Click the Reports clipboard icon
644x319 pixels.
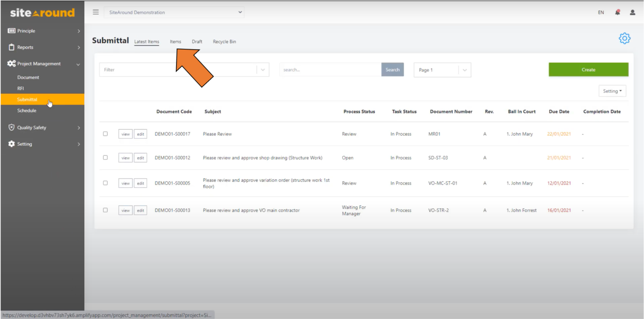(11, 47)
